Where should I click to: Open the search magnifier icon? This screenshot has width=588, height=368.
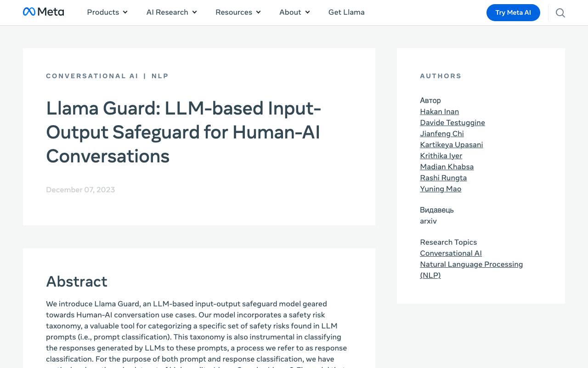[560, 13]
